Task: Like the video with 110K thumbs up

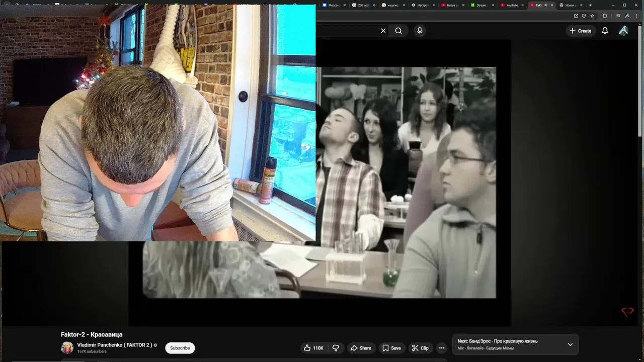Action: click(x=313, y=348)
